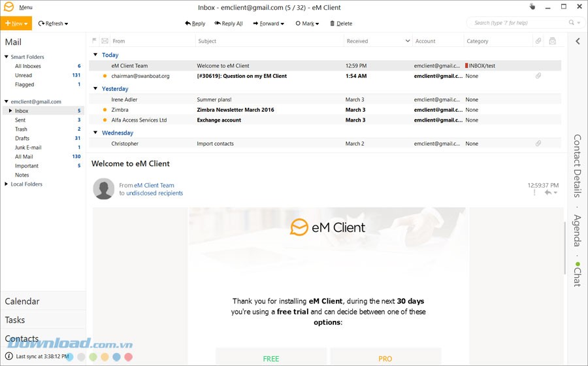Toggle unread dot on chairman@swanboat.org email

click(105, 76)
